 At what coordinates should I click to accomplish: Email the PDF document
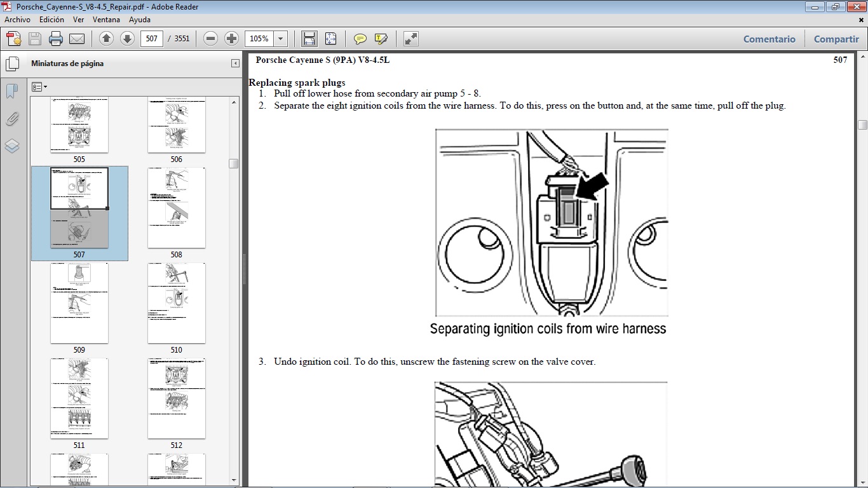tap(77, 39)
